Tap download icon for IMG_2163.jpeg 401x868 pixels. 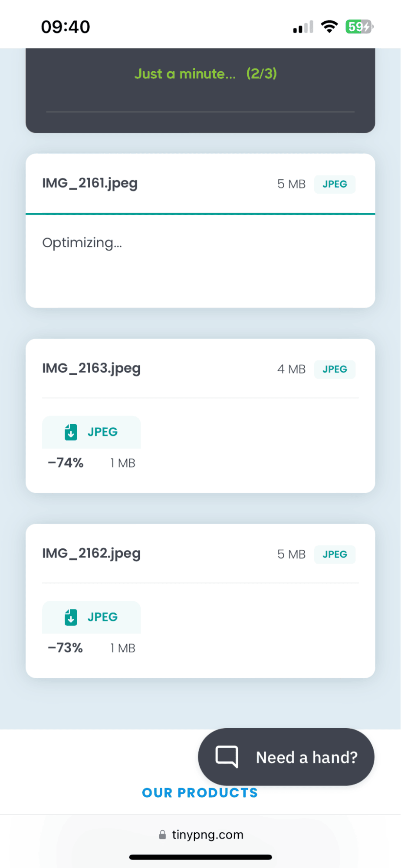tap(71, 432)
